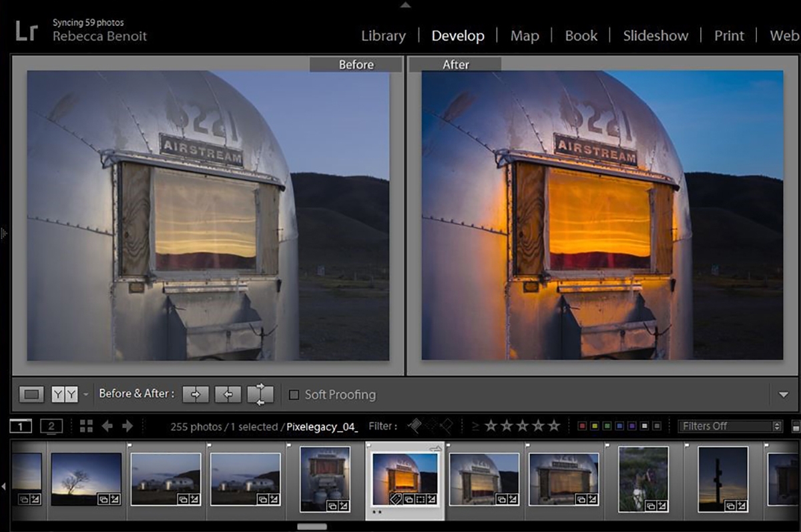Set filter rating to four stars

(538, 426)
